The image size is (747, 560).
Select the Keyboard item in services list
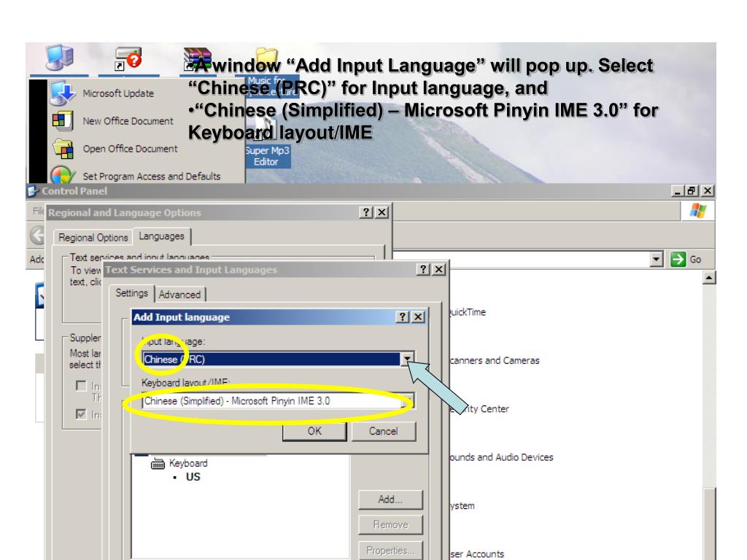pyautogui.click(x=188, y=463)
